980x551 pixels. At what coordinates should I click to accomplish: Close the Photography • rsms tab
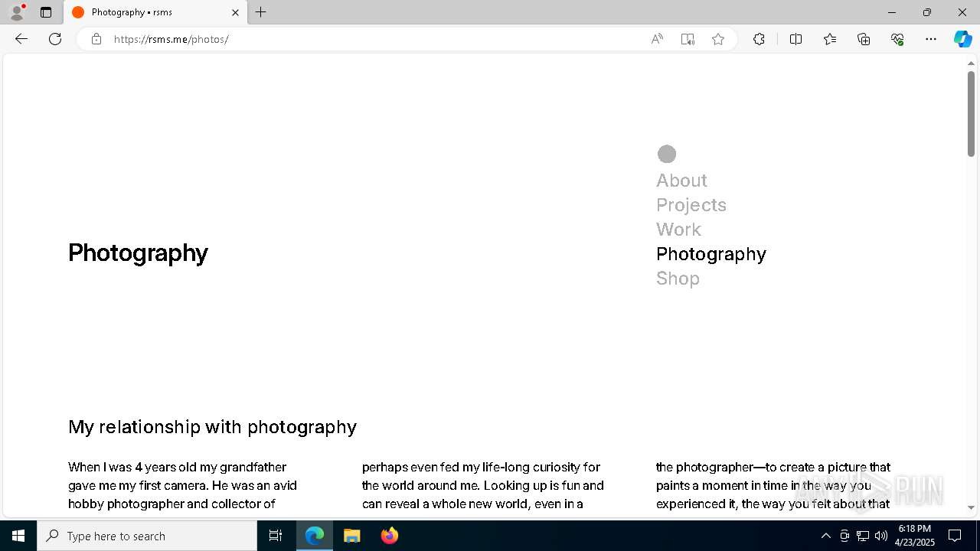click(x=235, y=12)
